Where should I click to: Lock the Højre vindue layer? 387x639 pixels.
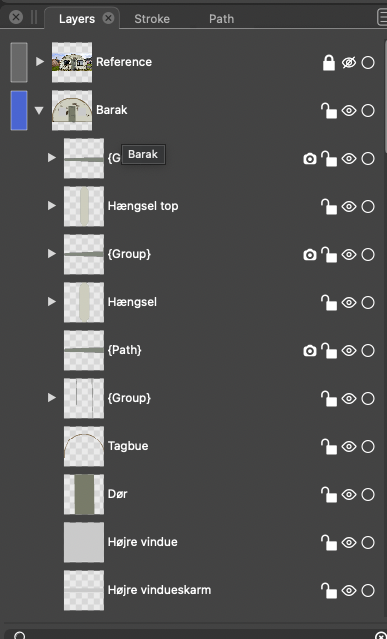point(329,542)
